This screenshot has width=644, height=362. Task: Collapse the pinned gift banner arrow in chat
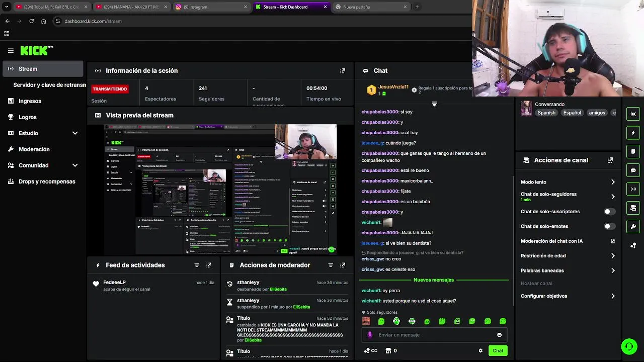pos(434,104)
